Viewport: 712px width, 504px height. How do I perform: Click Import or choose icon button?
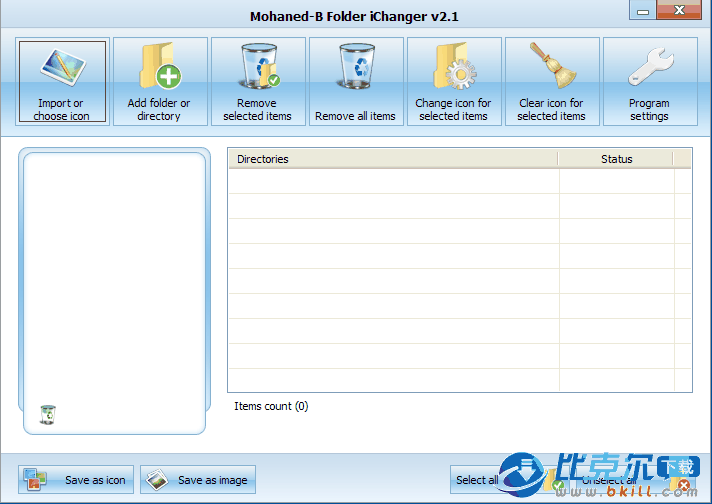tap(62, 82)
